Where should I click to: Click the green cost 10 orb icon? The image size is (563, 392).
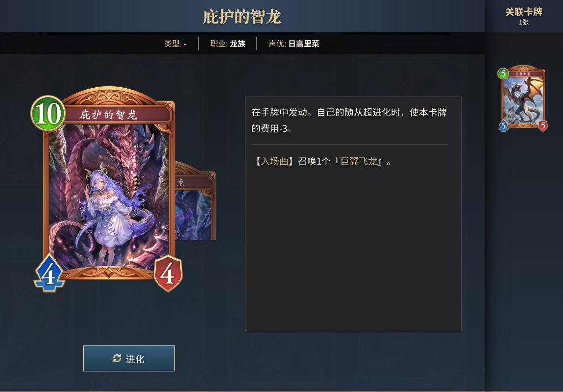48,113
